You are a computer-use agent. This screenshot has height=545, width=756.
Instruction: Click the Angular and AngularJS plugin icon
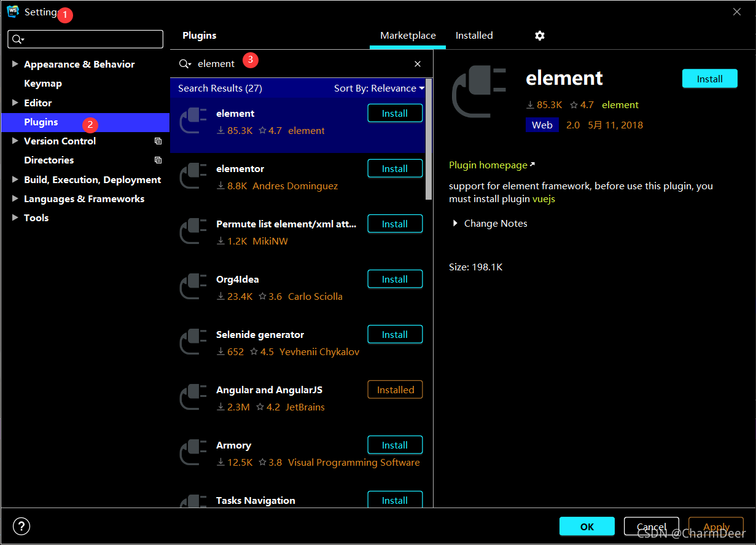click(x=193, y=396)
